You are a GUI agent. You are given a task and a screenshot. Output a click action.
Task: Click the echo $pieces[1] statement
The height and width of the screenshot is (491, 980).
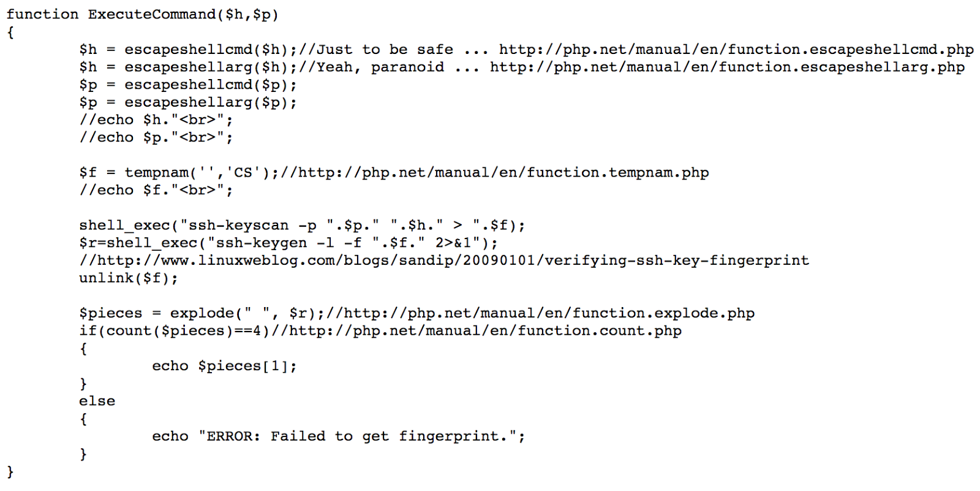click(x=224, y=367)
